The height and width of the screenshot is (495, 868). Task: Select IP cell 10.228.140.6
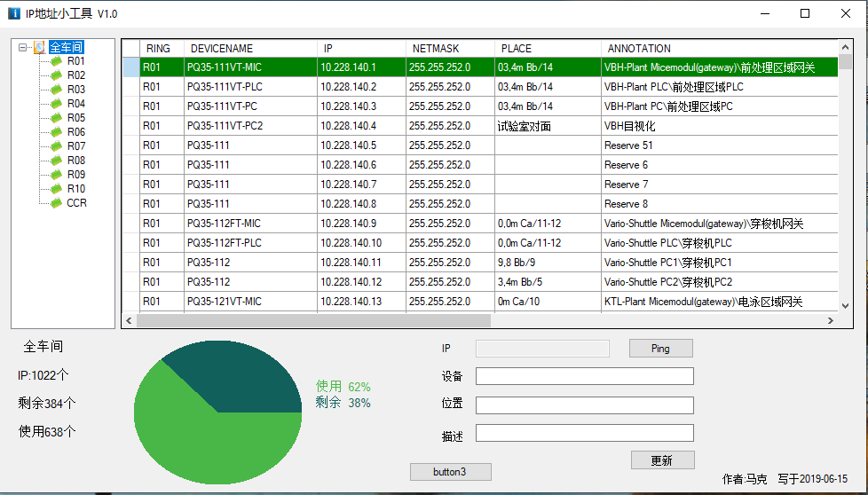[x=361, y=165]
